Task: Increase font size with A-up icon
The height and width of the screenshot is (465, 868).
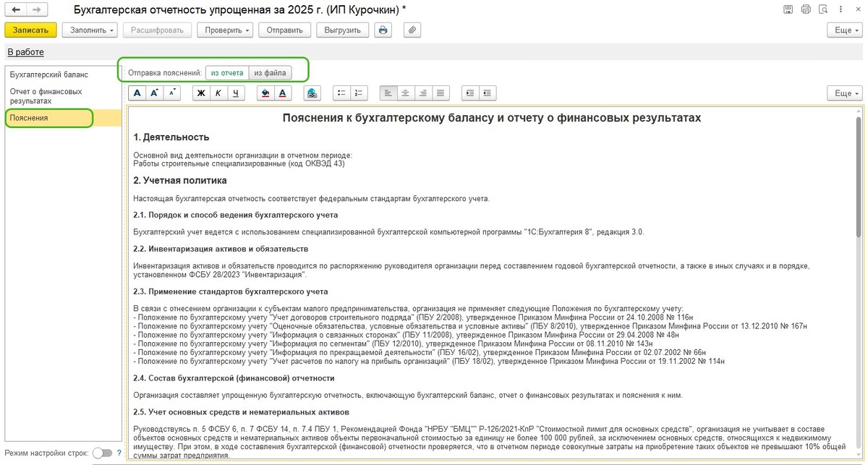Action: point(154,93)
